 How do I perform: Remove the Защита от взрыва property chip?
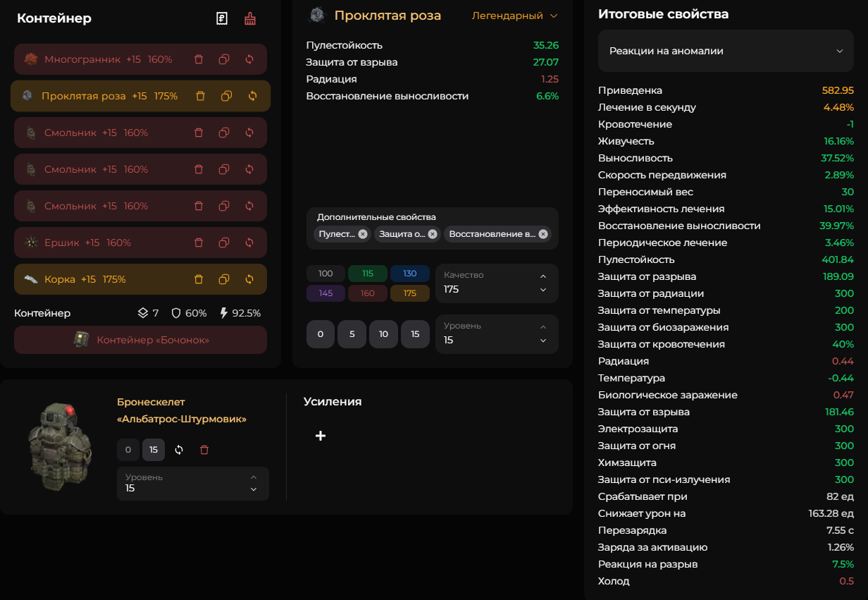(433, 234)
